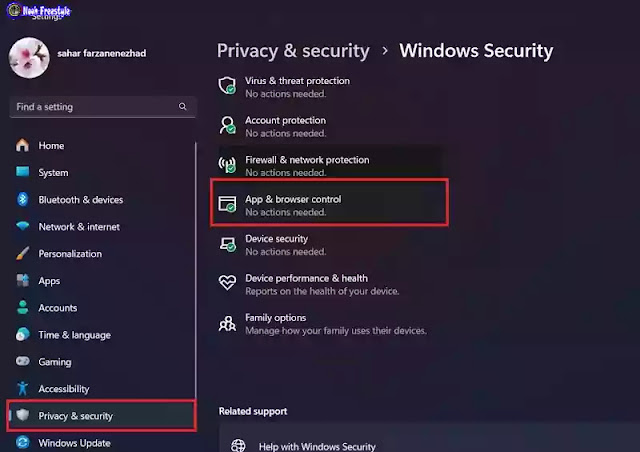
Task: Click the App & browser control window icon
Action: point(227,204)
